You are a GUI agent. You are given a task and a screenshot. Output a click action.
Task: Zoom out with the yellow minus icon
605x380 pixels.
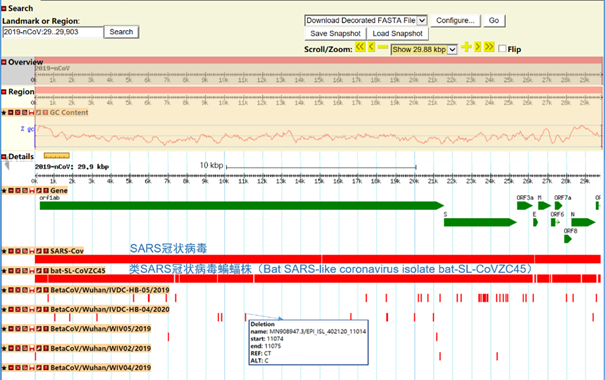(383, 47)
